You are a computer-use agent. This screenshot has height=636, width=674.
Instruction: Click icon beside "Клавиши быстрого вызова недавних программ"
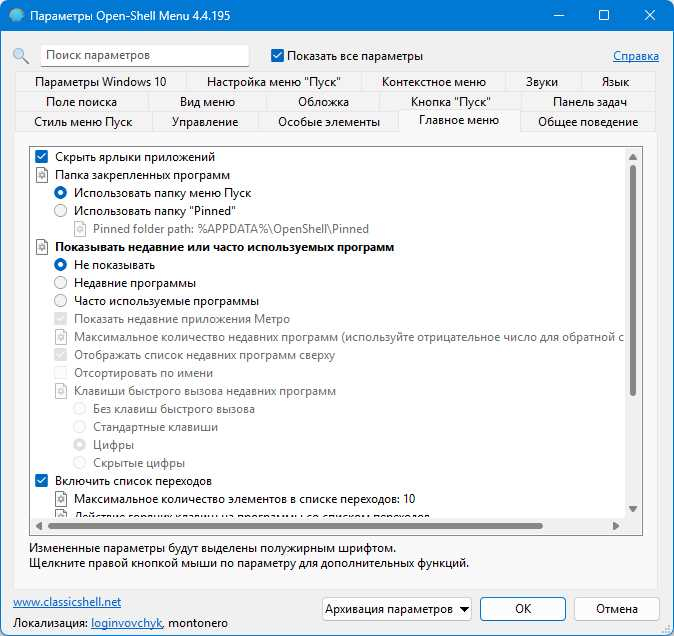point(61,391)
